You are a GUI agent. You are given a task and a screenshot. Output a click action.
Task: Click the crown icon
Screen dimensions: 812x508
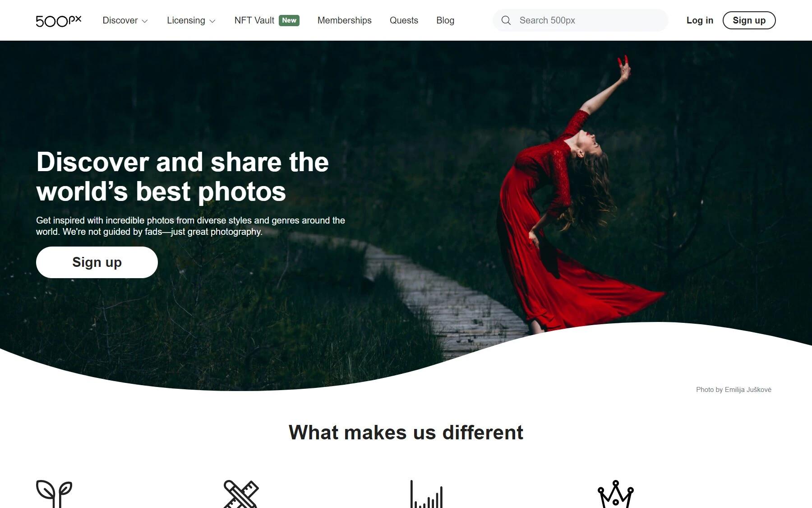click(x=616, y=494)
